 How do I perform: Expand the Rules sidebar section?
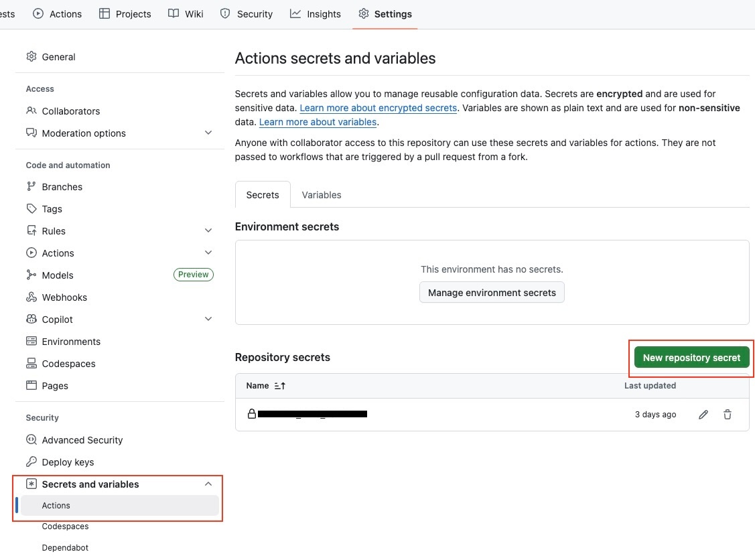pyautogui.click(x=208, y=231)
